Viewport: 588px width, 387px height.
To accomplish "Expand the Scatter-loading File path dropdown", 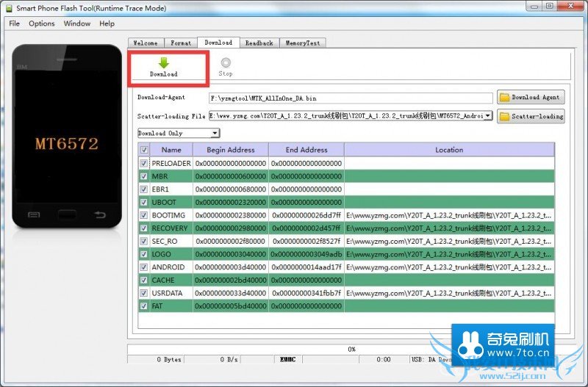I will (x=488, y=116).
